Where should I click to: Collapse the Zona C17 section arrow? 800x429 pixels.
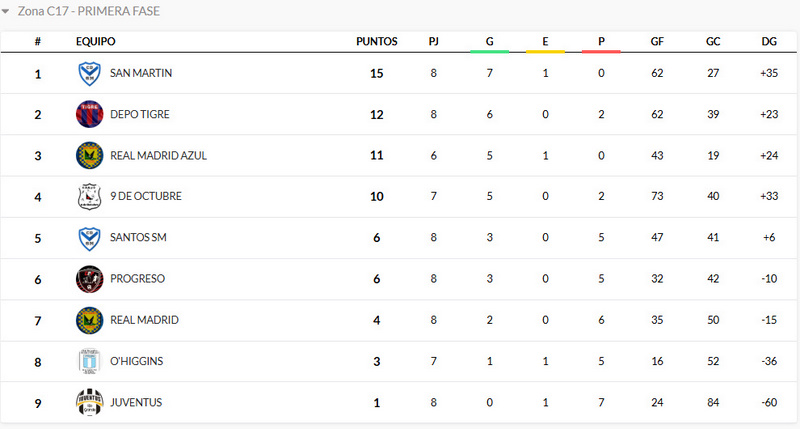pyautogui.click(x=6, y=12)
